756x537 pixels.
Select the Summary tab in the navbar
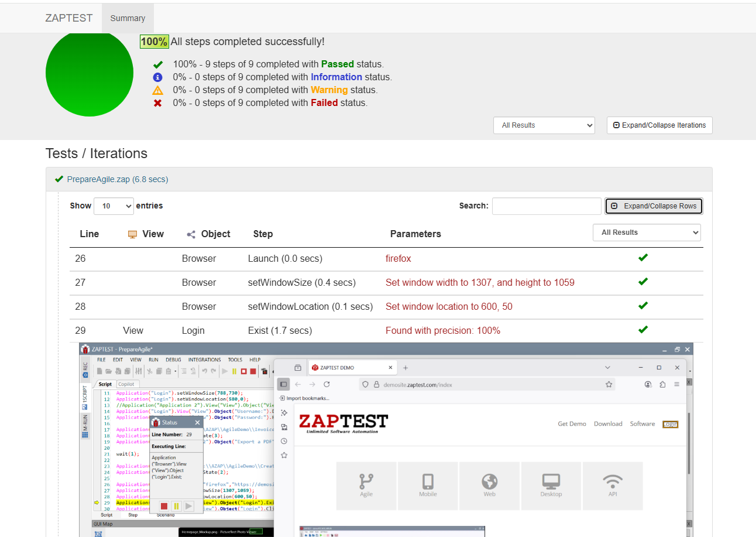[x=128, y=18]
